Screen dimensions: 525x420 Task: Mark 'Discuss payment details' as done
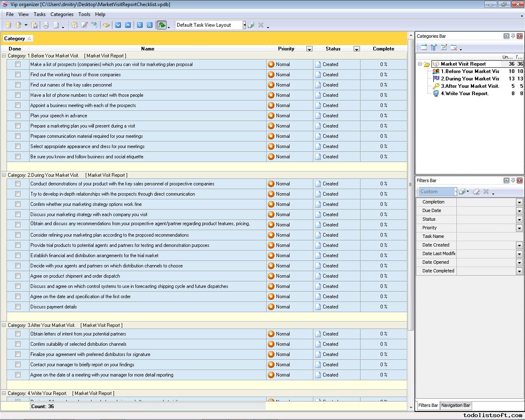click(18, 307)
